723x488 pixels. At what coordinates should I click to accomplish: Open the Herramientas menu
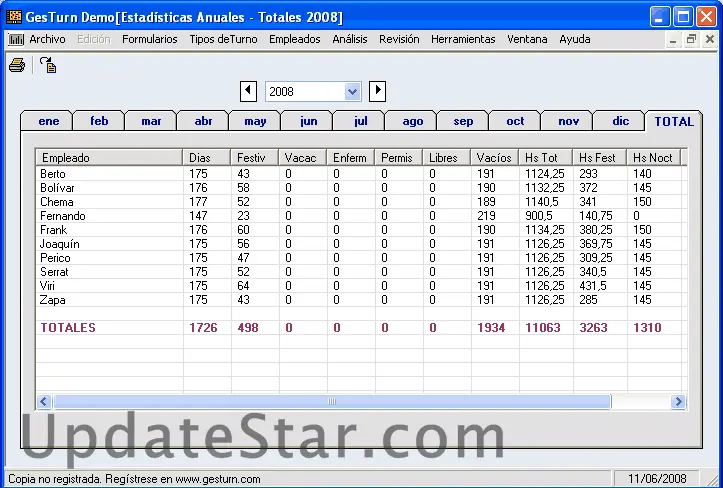coord(463,39)
